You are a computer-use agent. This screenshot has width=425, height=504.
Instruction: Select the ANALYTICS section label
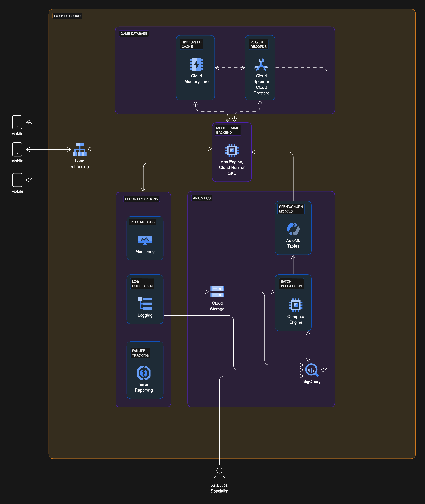pyautogui.click(x=202, y=198)
